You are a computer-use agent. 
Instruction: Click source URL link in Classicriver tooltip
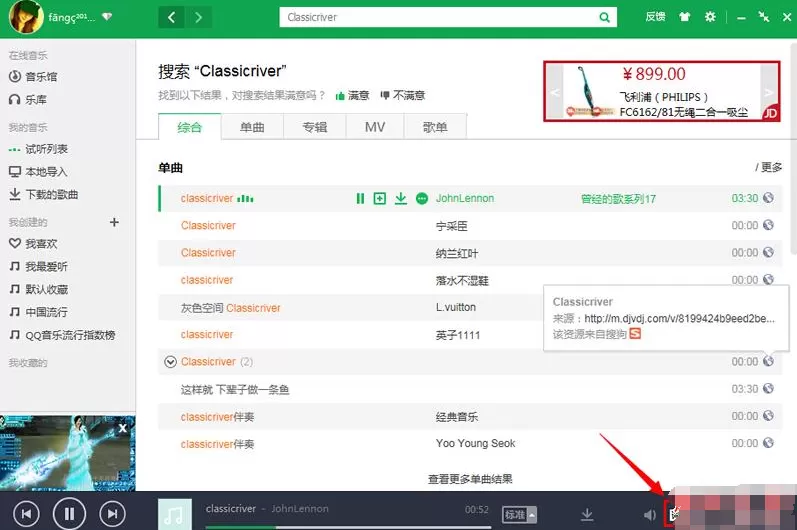tap(680, 319)
